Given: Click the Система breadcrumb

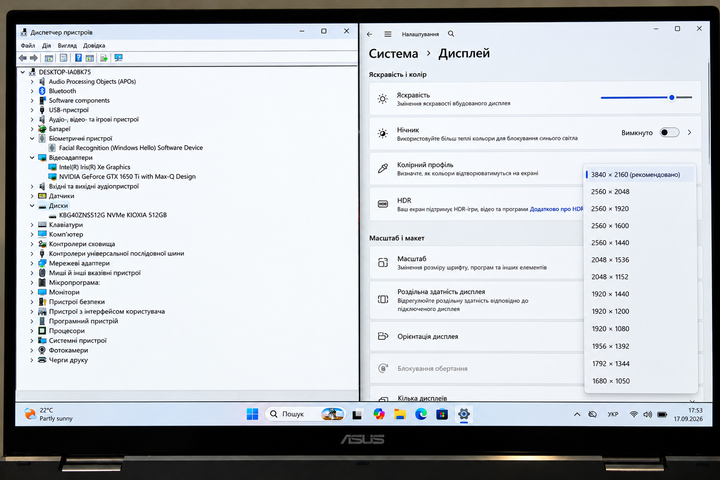Looking at the screenshot, I should tap(394, 54).
